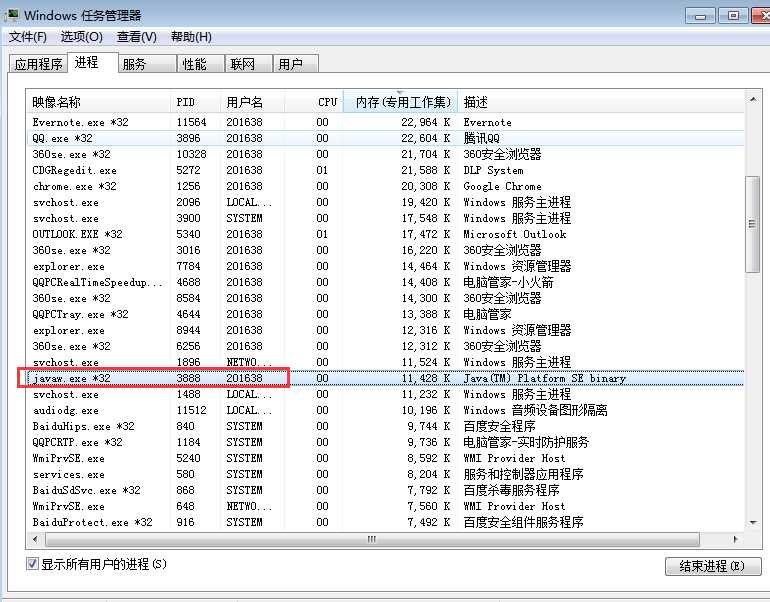770x602 pixels.
Task: Click the 电脑管家-小火箭 description cell
Action: (508, 282)
